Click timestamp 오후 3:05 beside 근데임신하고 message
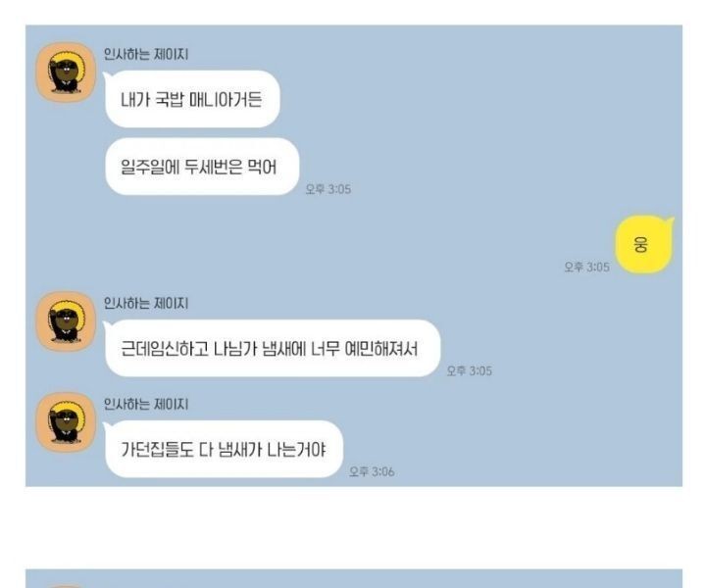This screenshot has height=588, width=706. (x=469, y=370)
